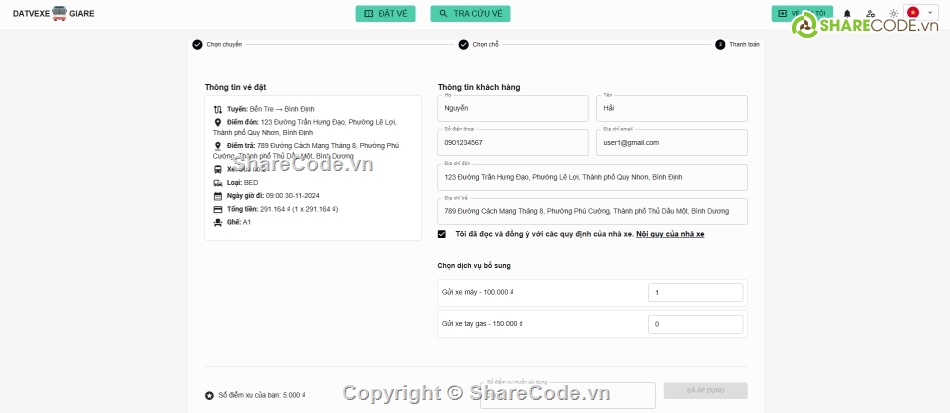Select the Thanh toán step
This screenshot has width=950, height=413.
pyautogui.click(x=737, y=44)
